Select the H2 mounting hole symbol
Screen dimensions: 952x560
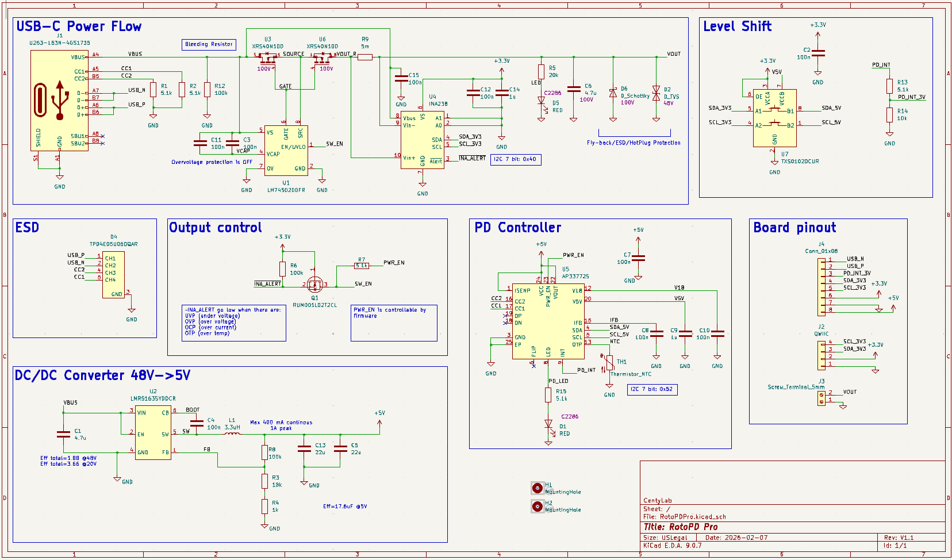click(537, 506)
